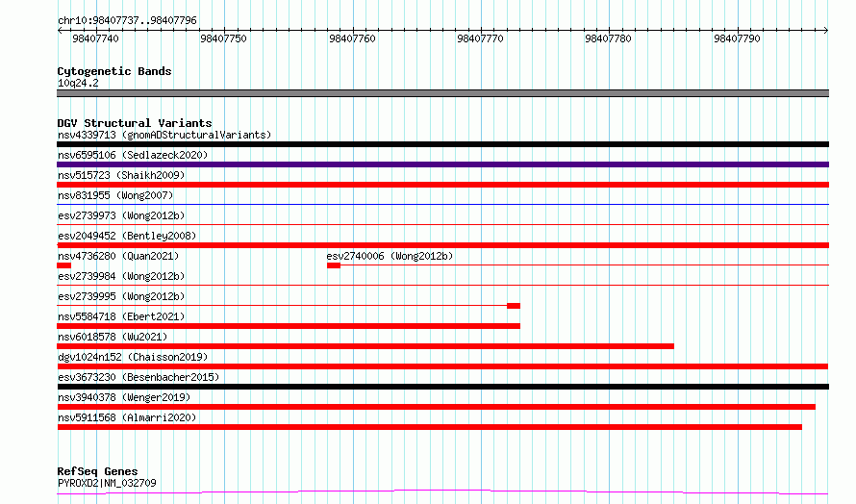The width and height of the screenshot is (856, 504).
Task: Click the black nsv4339713 variant bar
Action: click(x=442, y=144)
